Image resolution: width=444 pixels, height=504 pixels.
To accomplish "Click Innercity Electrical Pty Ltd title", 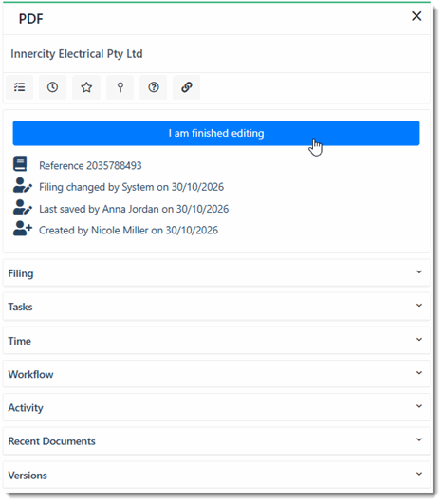I will pos(77,54).
